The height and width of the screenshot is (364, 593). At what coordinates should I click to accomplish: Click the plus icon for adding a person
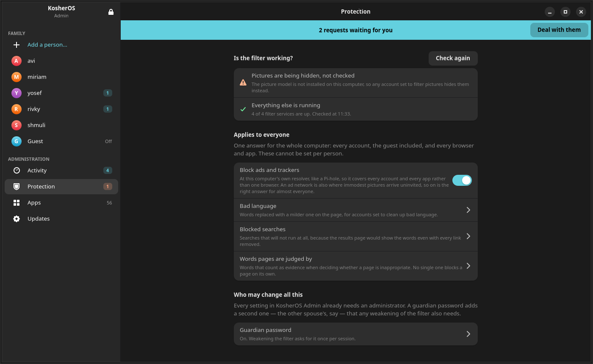point(17,45)
